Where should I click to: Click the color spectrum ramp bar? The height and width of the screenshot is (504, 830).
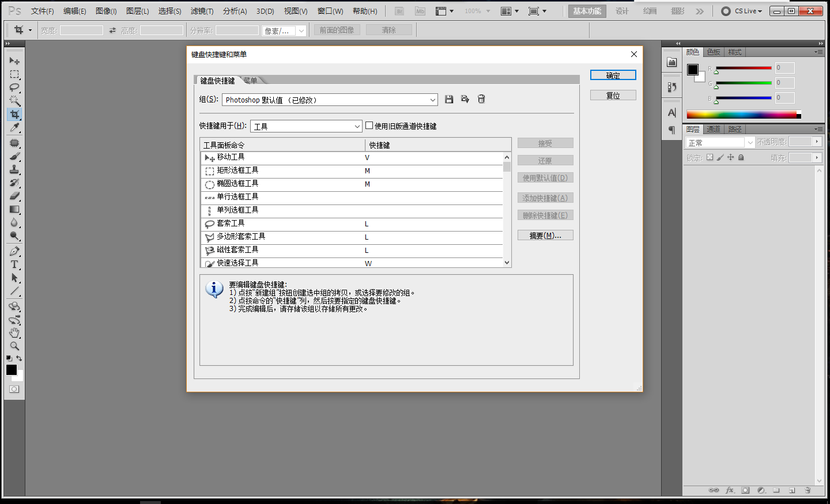click(x=744, y=115)
